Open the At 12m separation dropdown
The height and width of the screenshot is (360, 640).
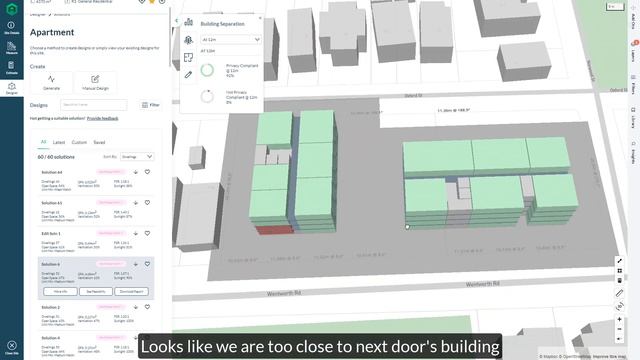click(231, 40)
